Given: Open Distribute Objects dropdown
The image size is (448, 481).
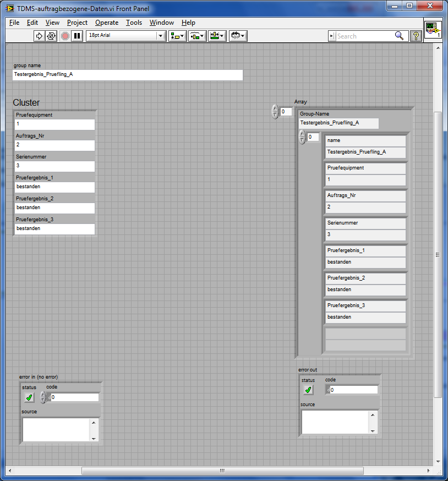Looking at the screenshot, I should 197,36.
